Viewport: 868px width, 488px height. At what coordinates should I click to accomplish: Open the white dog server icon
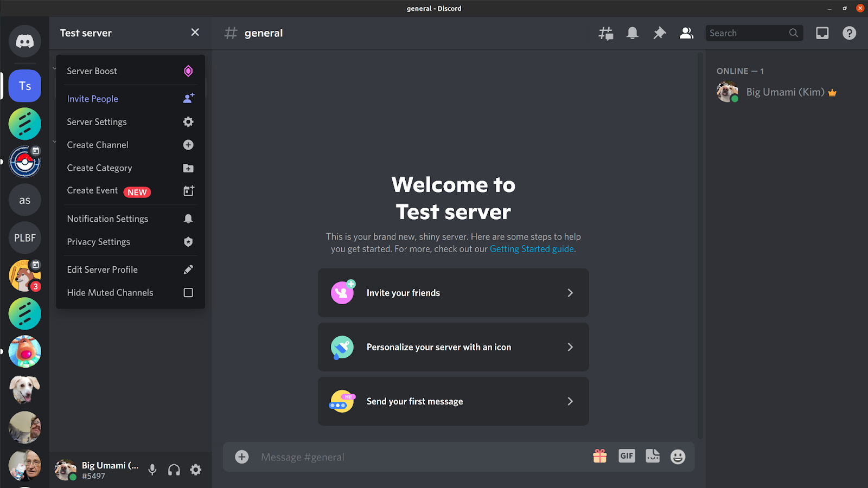coord(24,389)
